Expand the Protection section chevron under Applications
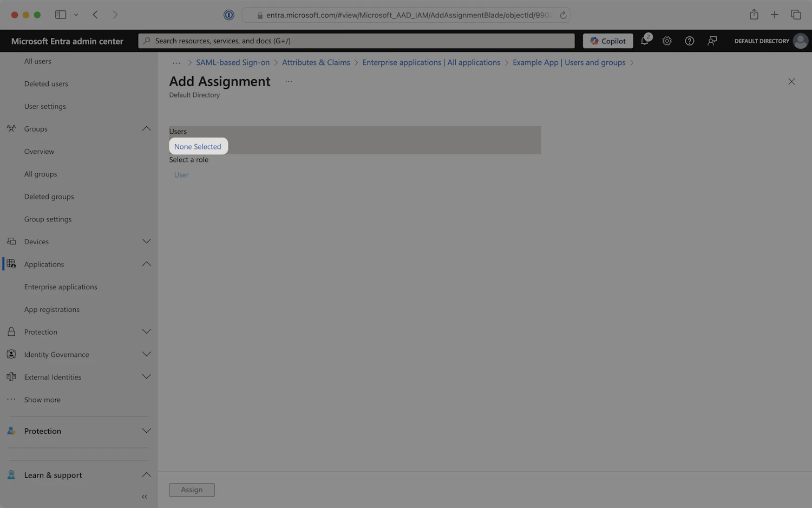The width and height of the screenshot is (812, 508). (146, 331)
